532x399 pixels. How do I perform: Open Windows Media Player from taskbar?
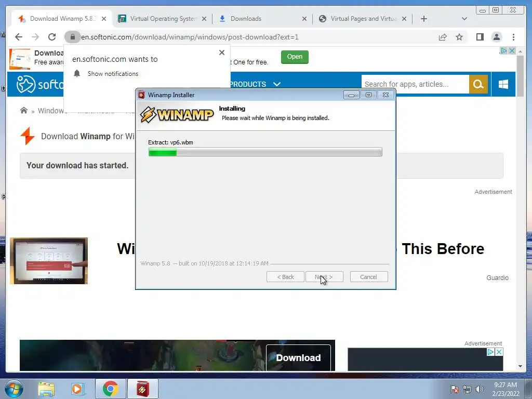click(77, 389)
